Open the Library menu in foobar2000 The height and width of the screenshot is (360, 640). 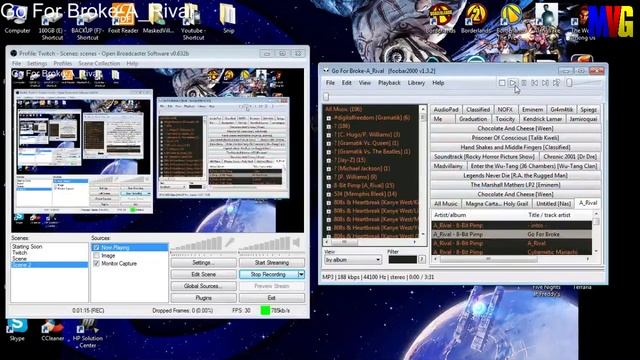[x=416, y=83]
